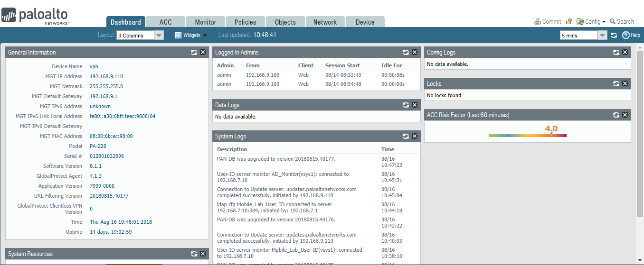Click software version value 8.1.1
This screenshot has width=644, height=265.
[x=95, y=166]
